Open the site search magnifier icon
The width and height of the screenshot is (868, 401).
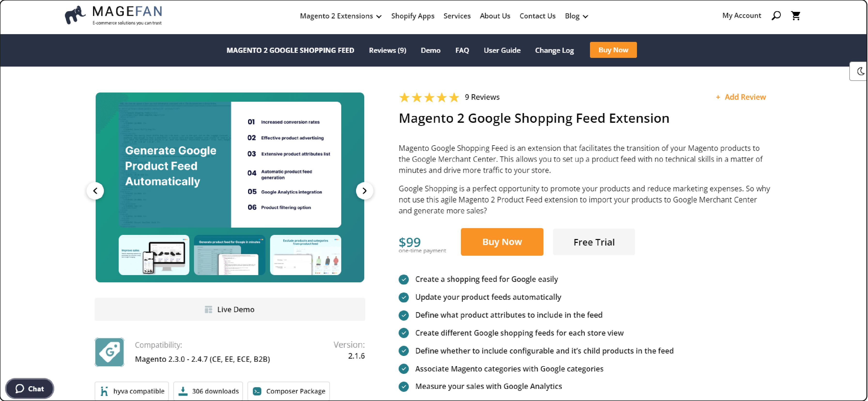(x=776, y=15)
